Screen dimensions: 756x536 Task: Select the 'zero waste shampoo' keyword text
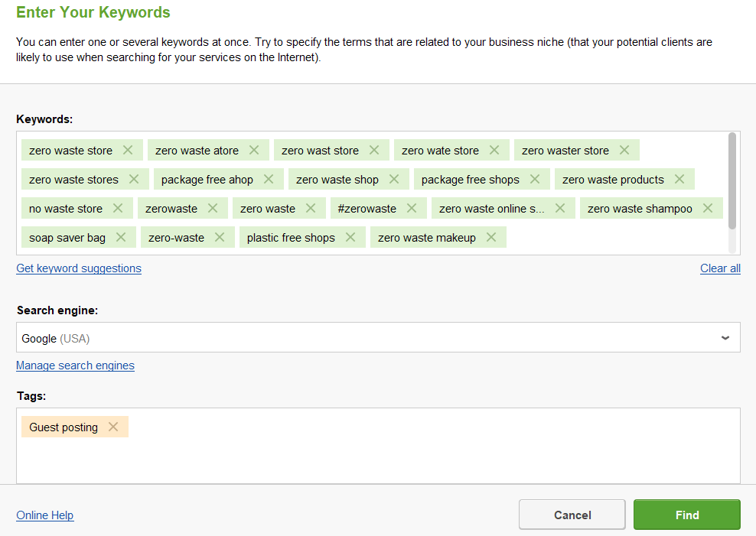coord(640,209)
